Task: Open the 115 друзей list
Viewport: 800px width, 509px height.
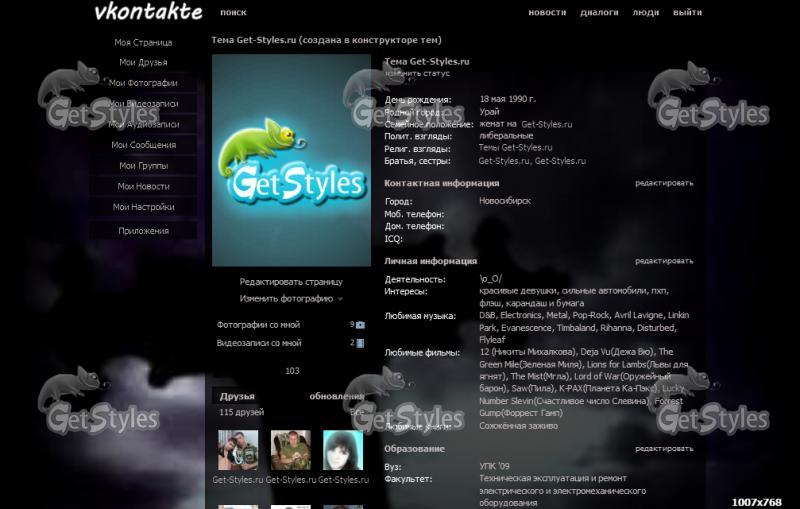Action: click(x=242, y=412)
